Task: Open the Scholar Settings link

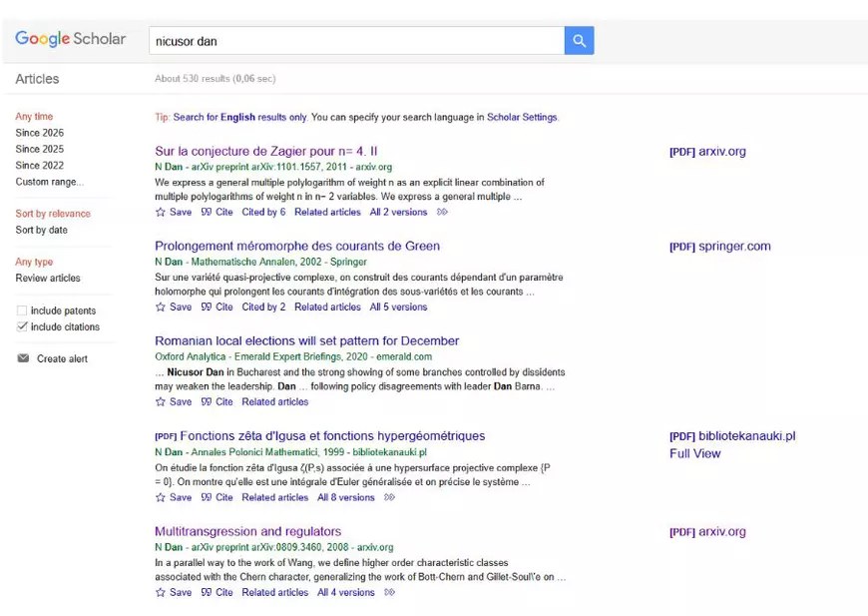Action: tap(522, 117)
